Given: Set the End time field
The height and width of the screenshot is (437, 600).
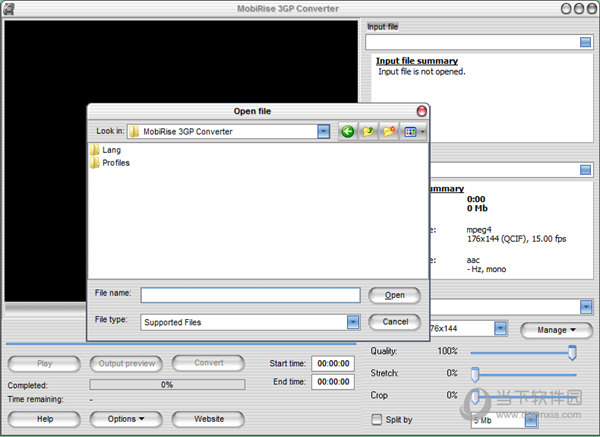Looking at the screenshot, I should point(333,382).
